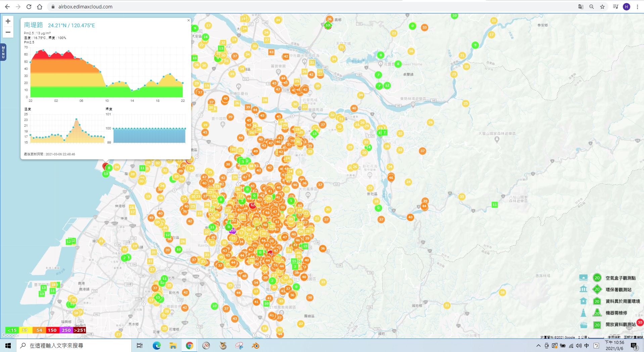Open Wi-Fi network settings in tray
This screenshot has width=644, height=352.
(x=571, y=346)
